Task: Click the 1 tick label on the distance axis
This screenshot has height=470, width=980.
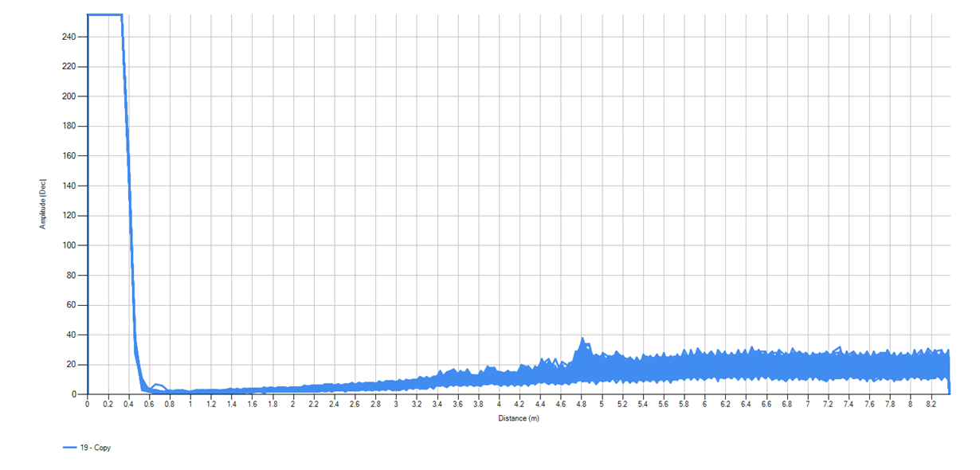Action: (x=190, y=405)
